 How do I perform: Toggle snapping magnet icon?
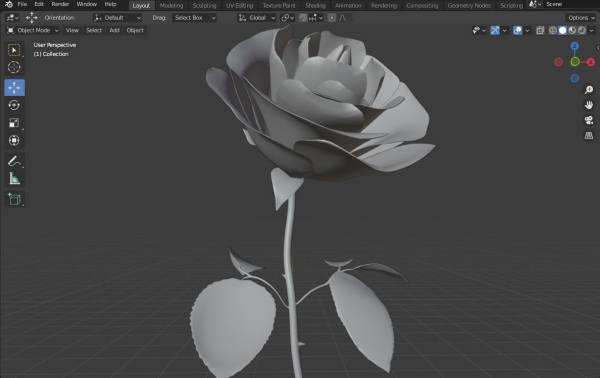click(x=303, y=18)
